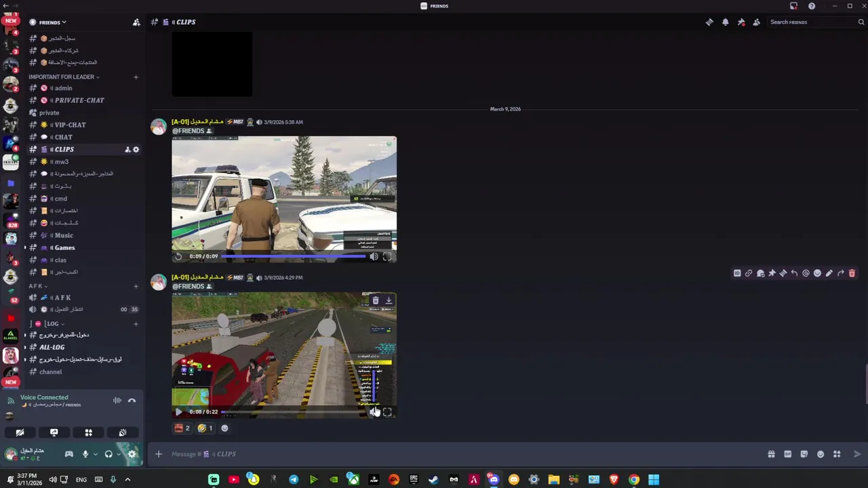Delete message with the red trash icon

852,273
